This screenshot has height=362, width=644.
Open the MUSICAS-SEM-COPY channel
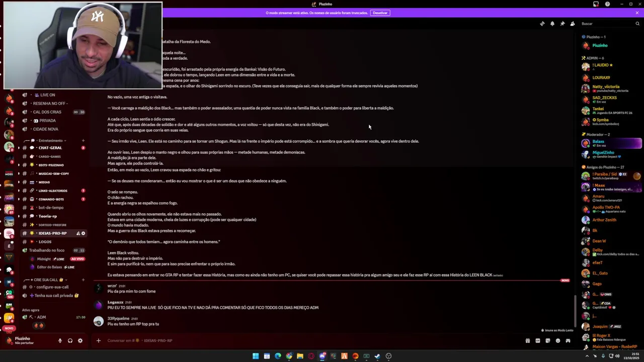[x=53, y=173]
